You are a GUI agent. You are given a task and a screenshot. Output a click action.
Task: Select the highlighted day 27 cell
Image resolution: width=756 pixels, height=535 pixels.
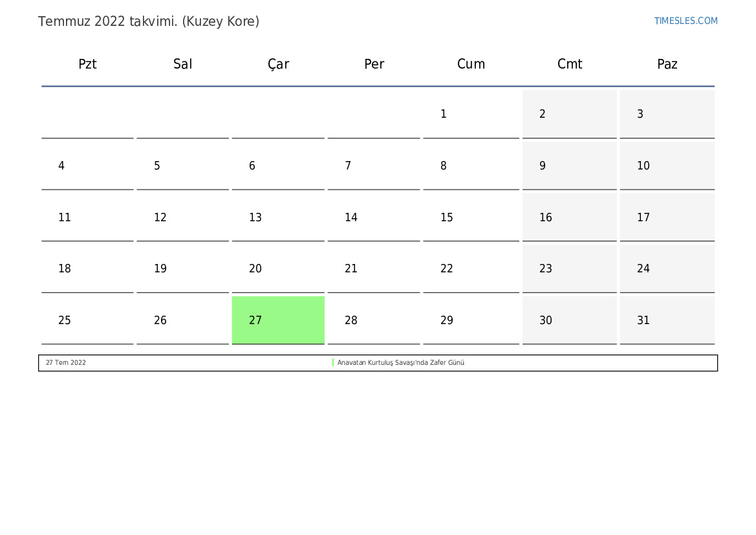tap(278, 320)
